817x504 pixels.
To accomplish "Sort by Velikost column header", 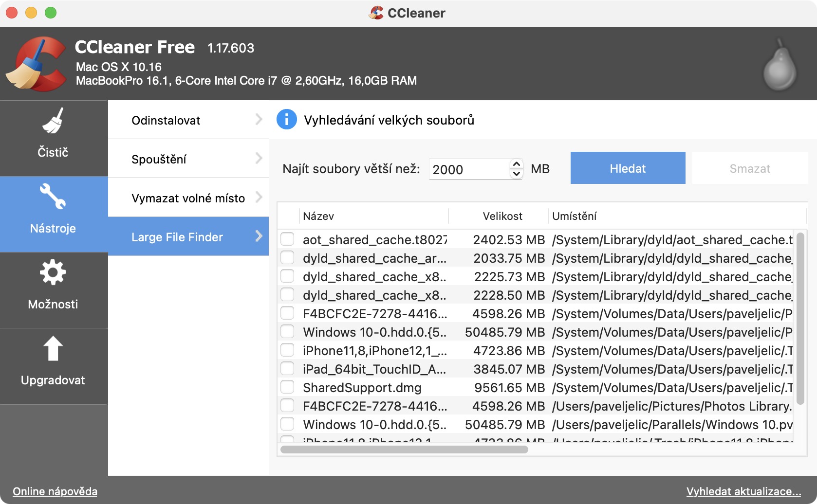I will coord(499,216).
